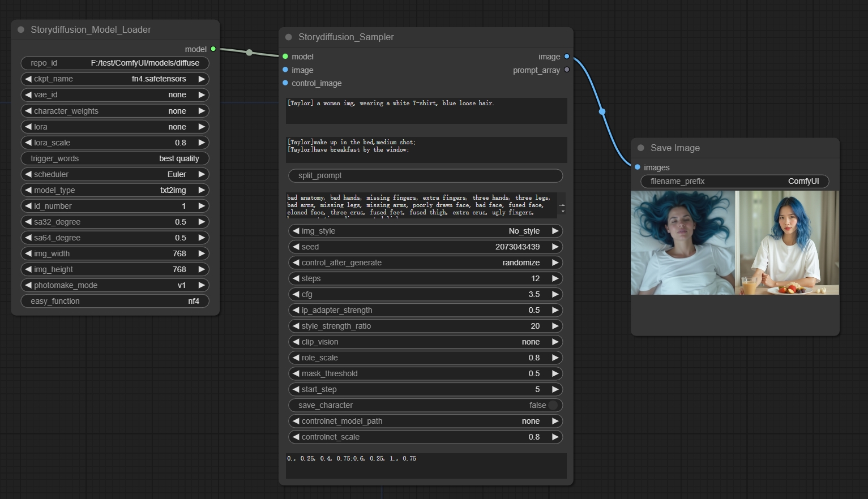Open the lora selection dropdown
Screen dimensions: 868x499
(115, 127)
